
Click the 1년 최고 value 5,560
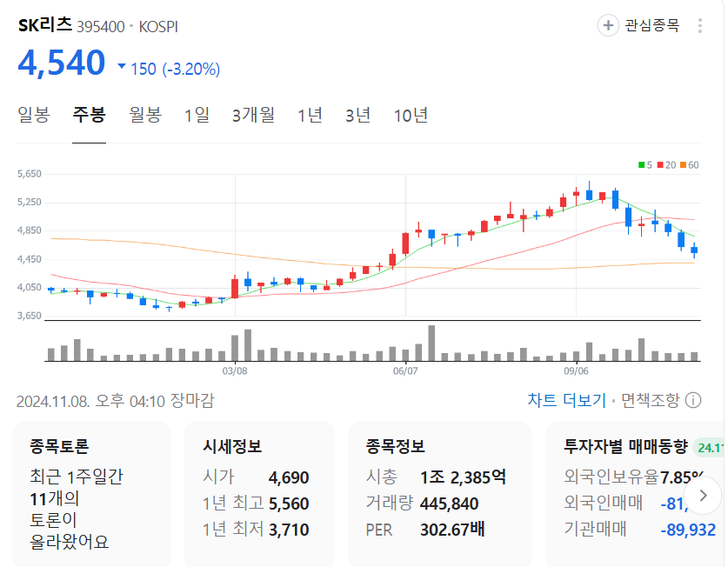click(x=289, y=504)
